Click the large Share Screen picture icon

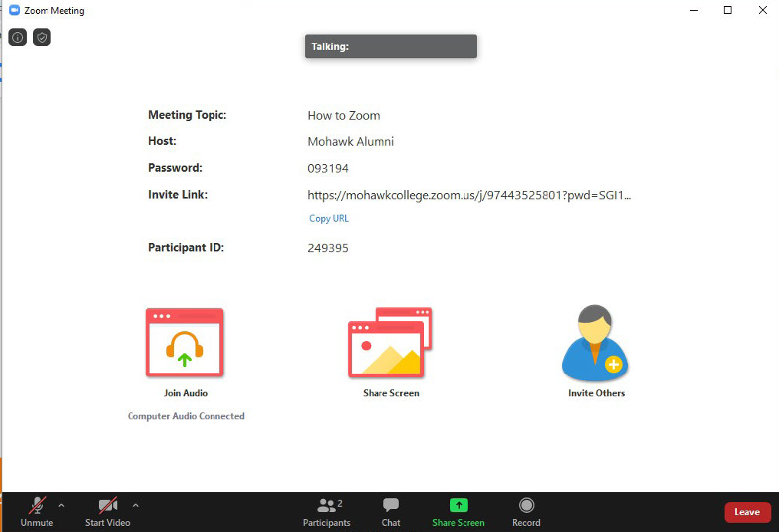tap(390, 343)
